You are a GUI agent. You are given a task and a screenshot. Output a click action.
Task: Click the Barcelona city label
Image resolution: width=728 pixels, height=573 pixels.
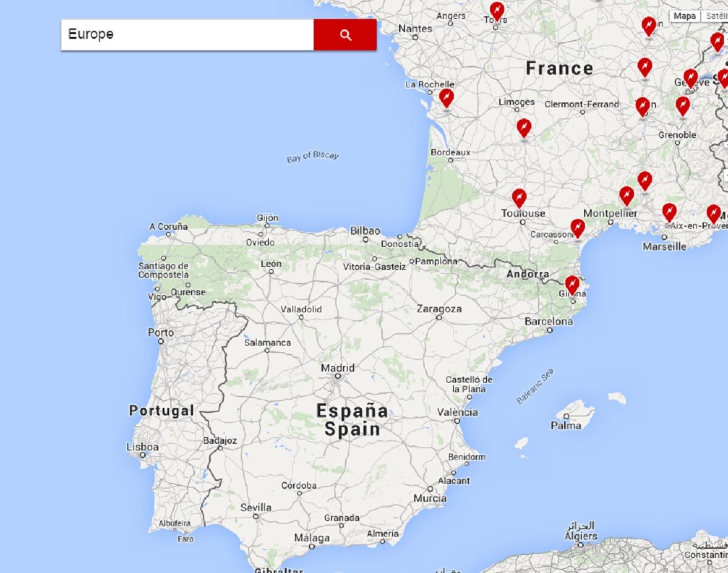(548, 321)
